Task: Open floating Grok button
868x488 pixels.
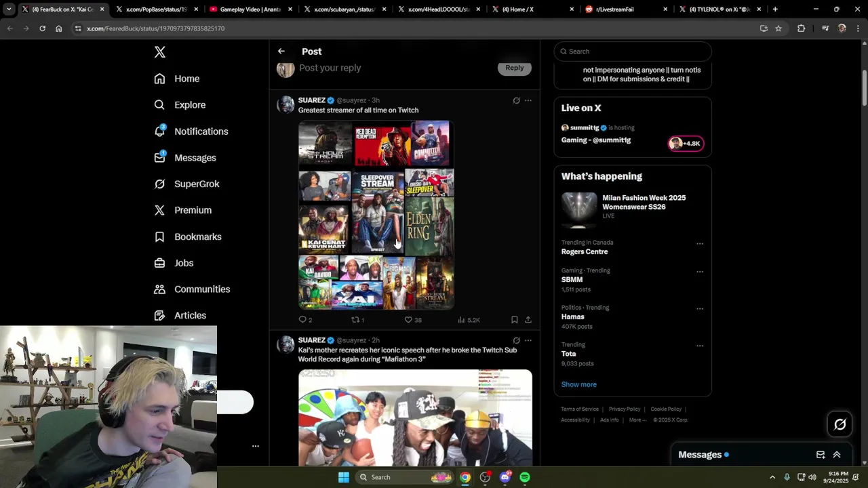Action: [x=840, y=424]
